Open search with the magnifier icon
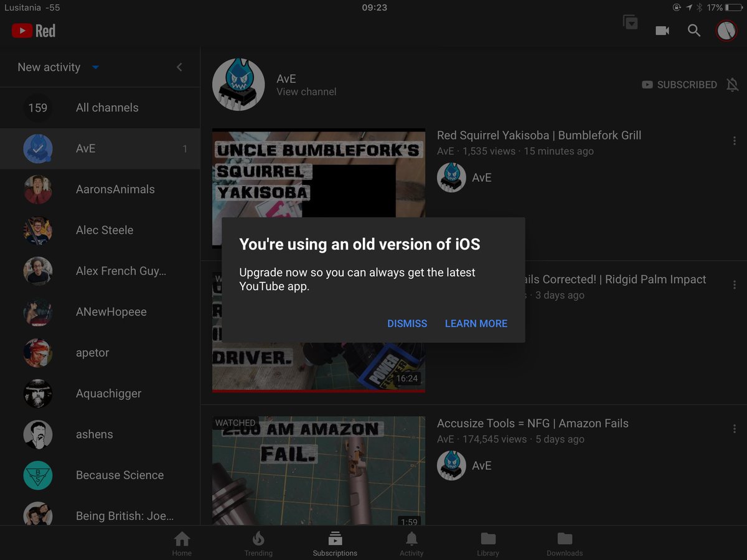747x560 pixels. point(694,30)
